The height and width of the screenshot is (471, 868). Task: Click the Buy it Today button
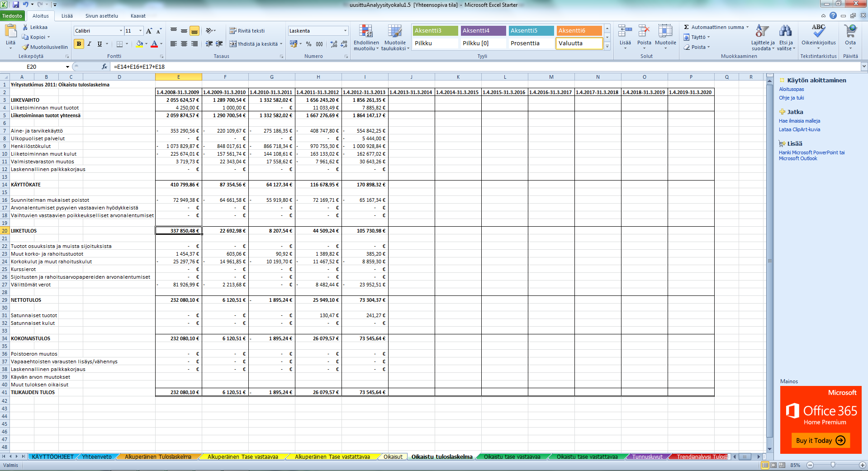coord(820,441)
